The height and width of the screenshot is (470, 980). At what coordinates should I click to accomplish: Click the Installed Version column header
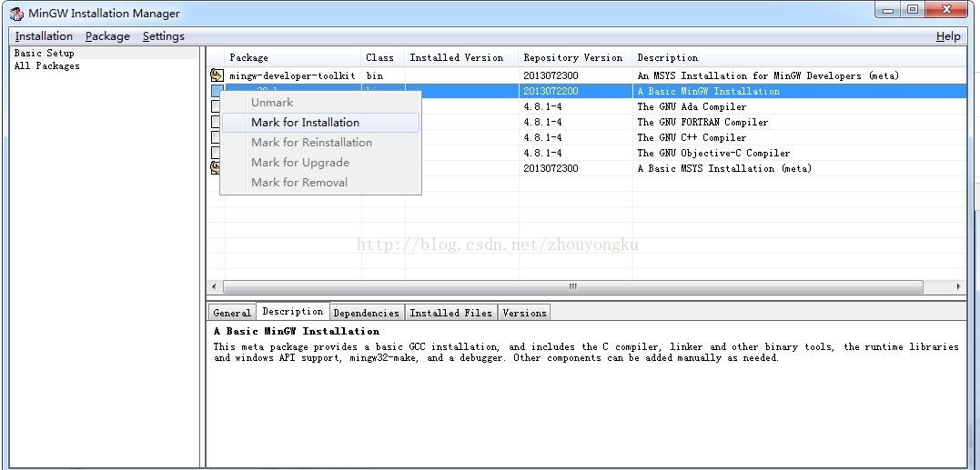pyautogui.click(x=461, y=57)
